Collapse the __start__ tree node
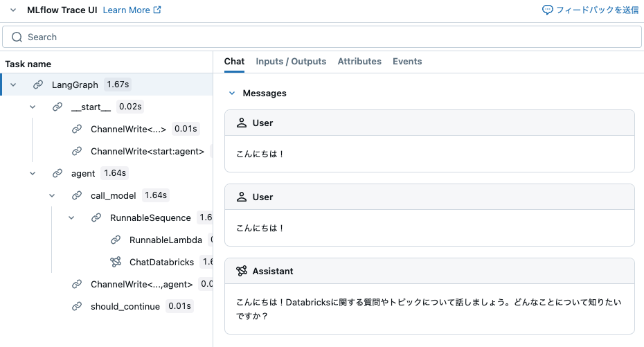The image size is (644, 347). click(33, 107)
